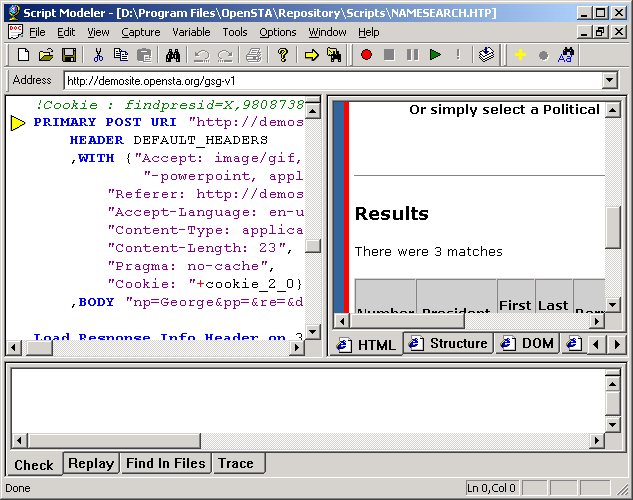Image resolution: width=633 pixels, height=500 pixels.
Task: Expand the Address dropdown arrow
Action: pos(610,80)
